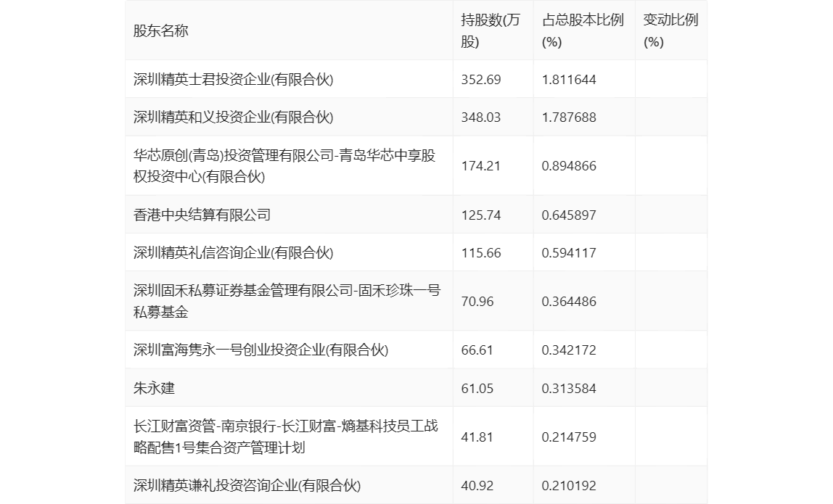833x504 pixels.
Task: Click the 股东名称 column header
Action: click(161, 30)
